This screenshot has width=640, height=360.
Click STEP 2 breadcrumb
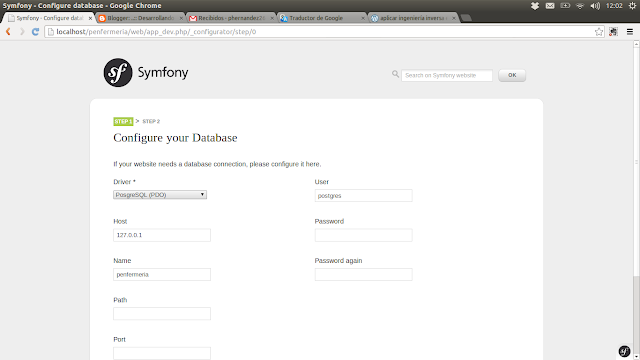coord(151,121)
